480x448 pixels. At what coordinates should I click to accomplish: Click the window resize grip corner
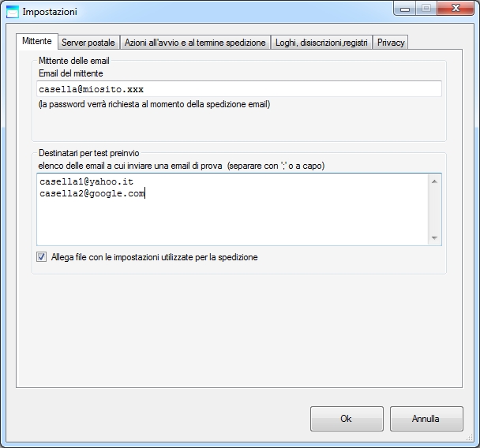tap(470, 438)
